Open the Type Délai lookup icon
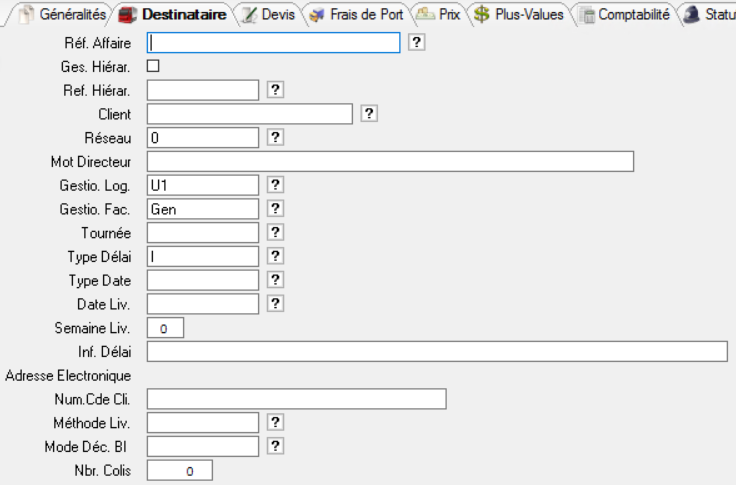The image size is (736, 485). [276, 256]
